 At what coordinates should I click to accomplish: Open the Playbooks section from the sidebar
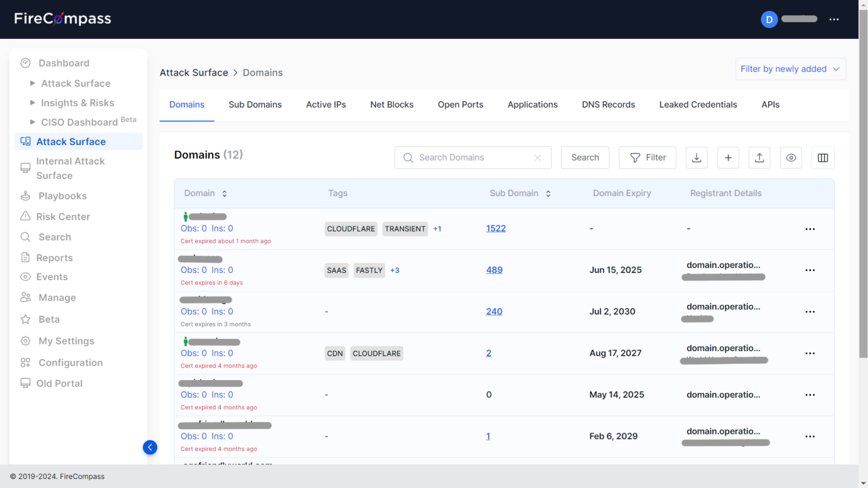(62, 196)
